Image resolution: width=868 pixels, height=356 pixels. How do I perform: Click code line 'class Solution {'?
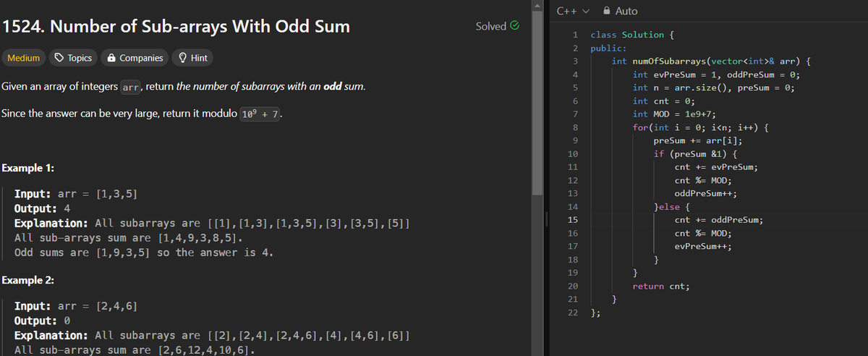633,35
